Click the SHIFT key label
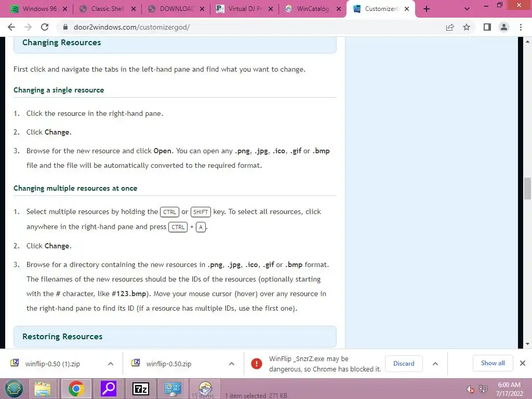Viewport: 532px width, 399px height. [201, 212]
